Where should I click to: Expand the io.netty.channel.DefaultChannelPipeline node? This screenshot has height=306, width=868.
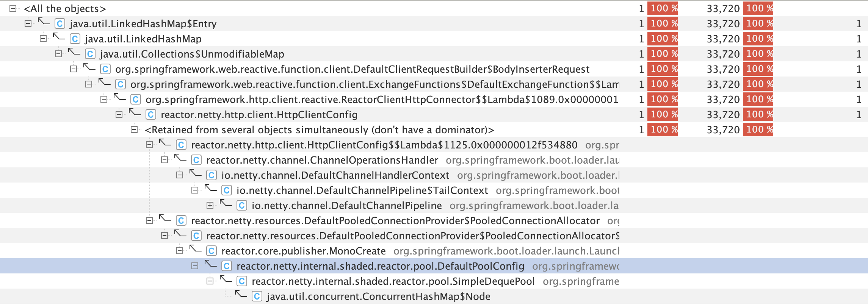tap(210, 205)
